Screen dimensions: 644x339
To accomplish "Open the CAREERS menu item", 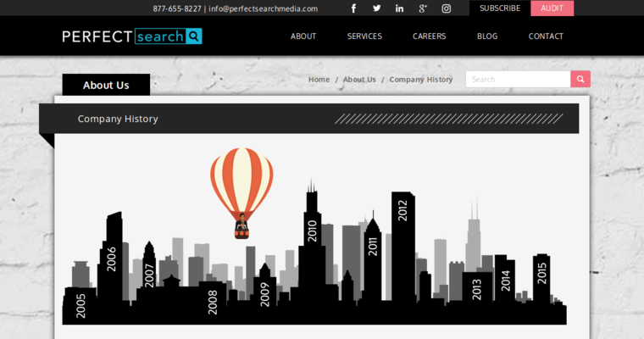I will 430,36.
